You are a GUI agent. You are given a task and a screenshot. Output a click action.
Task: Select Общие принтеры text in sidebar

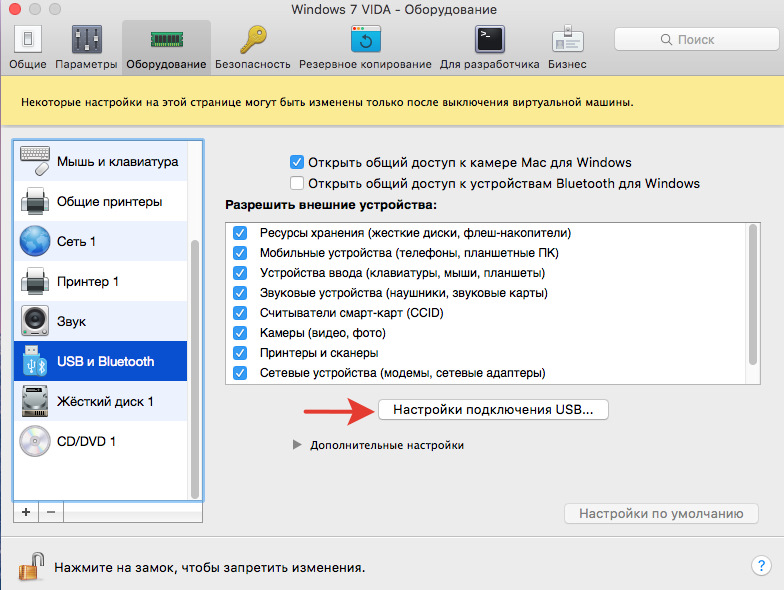110,202
